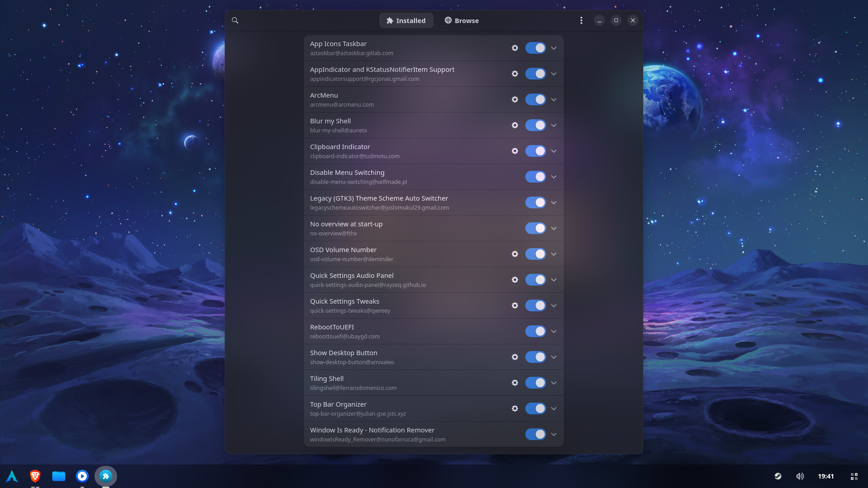Image resolution: width=868 pixels, height=488 pixels.
Task: Turn off No overview at start-up
Action: click(536, 228)
